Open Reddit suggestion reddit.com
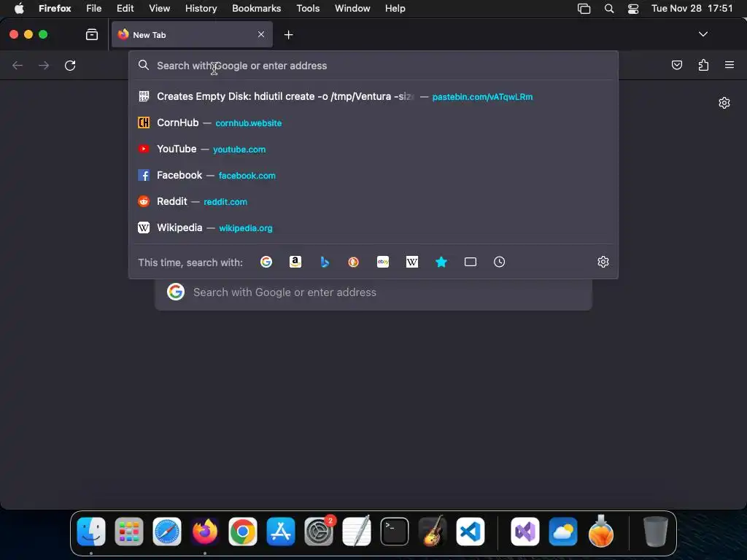Viewport: 747px width, 560px height. coord(373,201)
